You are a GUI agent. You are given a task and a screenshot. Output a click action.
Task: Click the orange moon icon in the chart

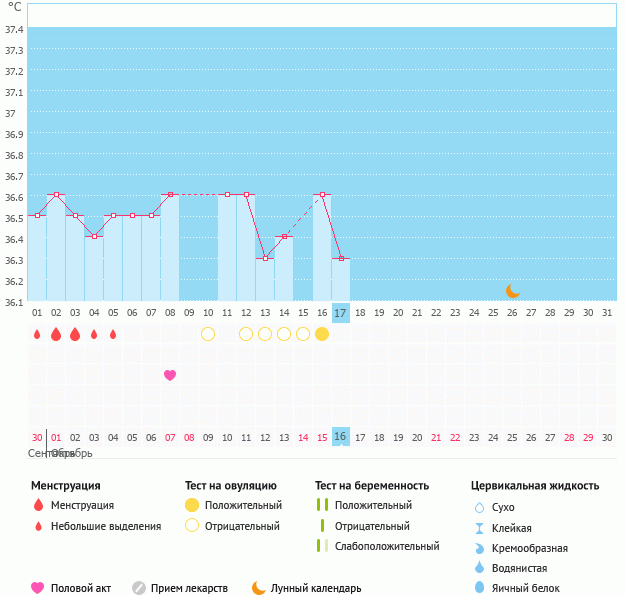513,291
